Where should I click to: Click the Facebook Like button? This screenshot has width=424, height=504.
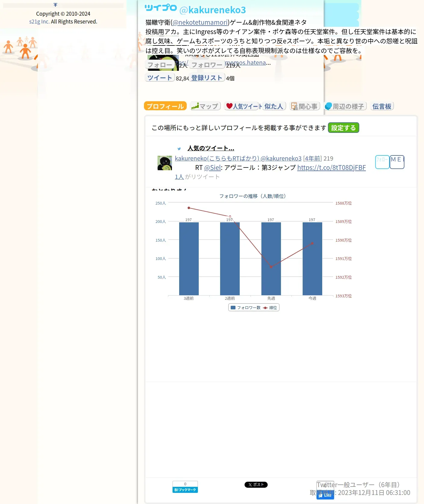tap(325, 494)
